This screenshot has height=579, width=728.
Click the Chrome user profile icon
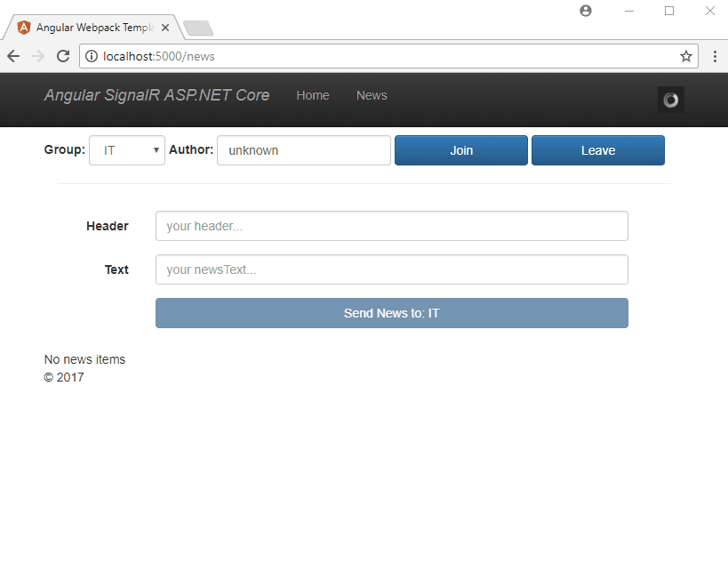(x=585, y=11)
